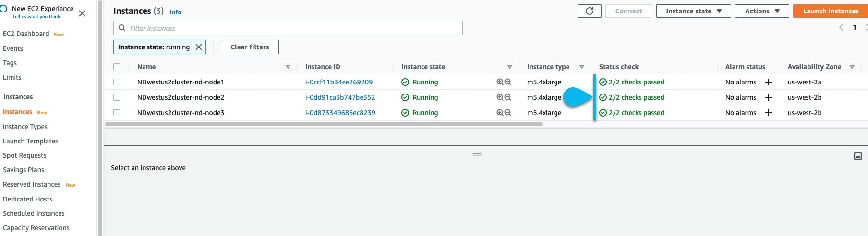Click Tell us what you think link
Screen dimensions: 868x236
36,17
